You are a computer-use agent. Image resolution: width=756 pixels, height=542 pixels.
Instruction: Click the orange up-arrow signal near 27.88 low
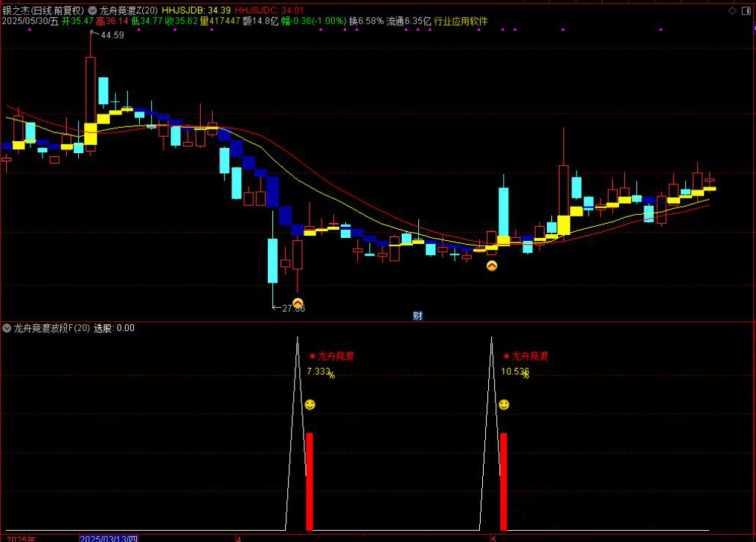(298, 303)
